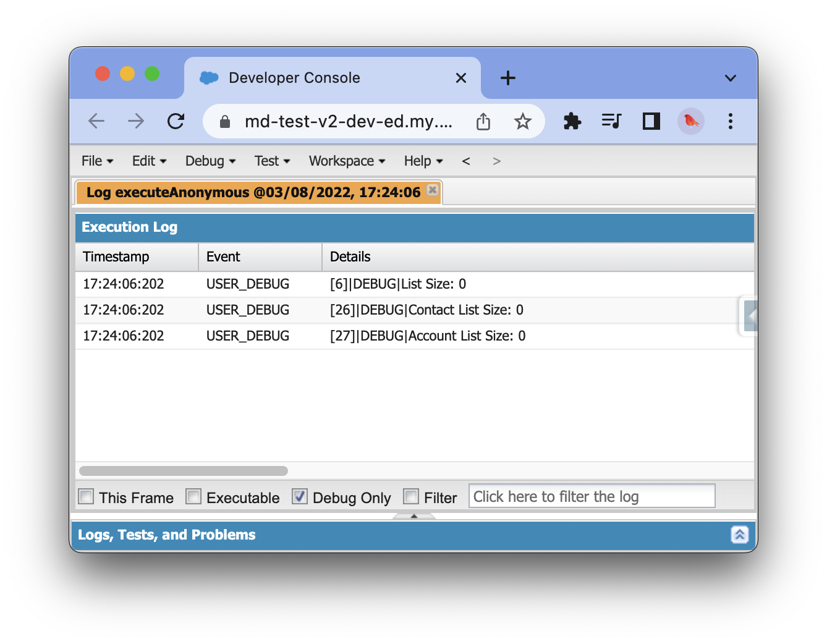The height and width of the screenshot is (644, 827).
Task: Expand the Workspace menu
Action: pos(347,161)
